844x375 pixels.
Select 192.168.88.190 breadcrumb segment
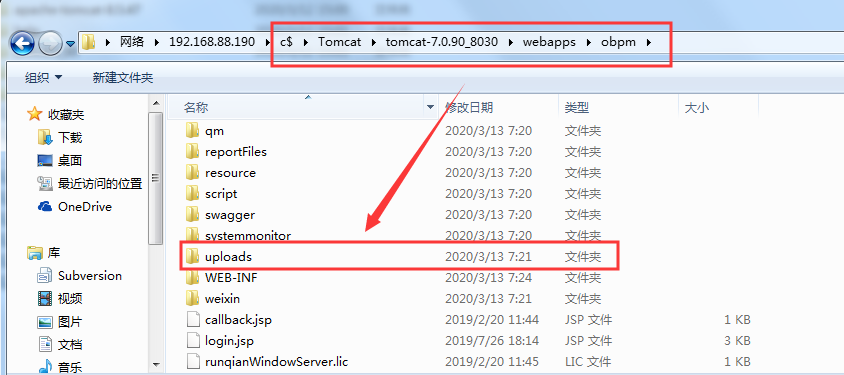pyautogui.click(x=212, y=42)
